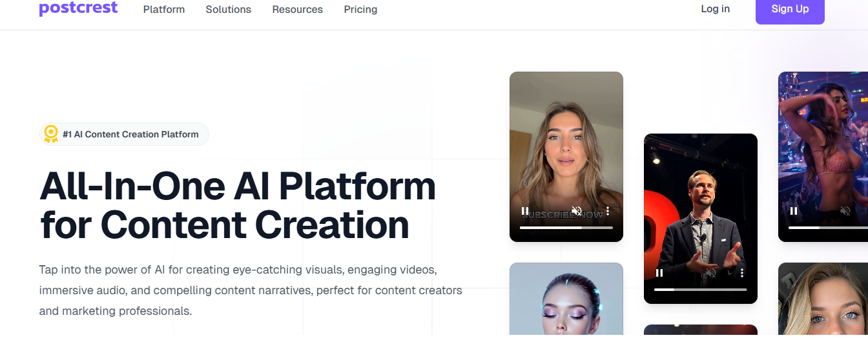Unmute the nightclub dancer video
Image resolution: width=868 pixels, height=340 pixels.
845,211
